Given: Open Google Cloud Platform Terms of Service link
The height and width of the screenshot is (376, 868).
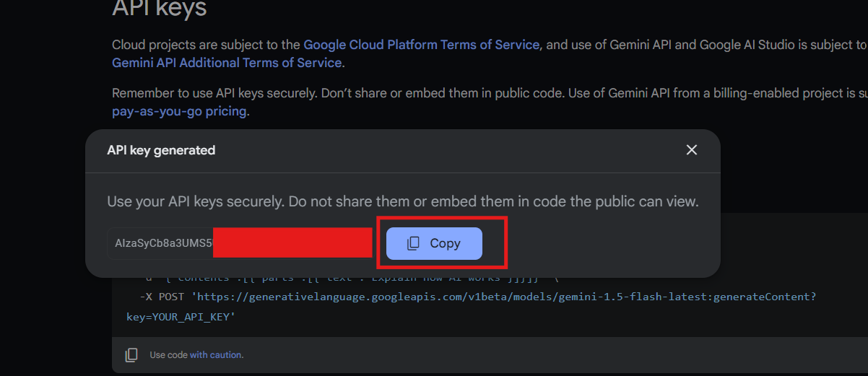Looking at the screenshot, I should tap(421, 45).
